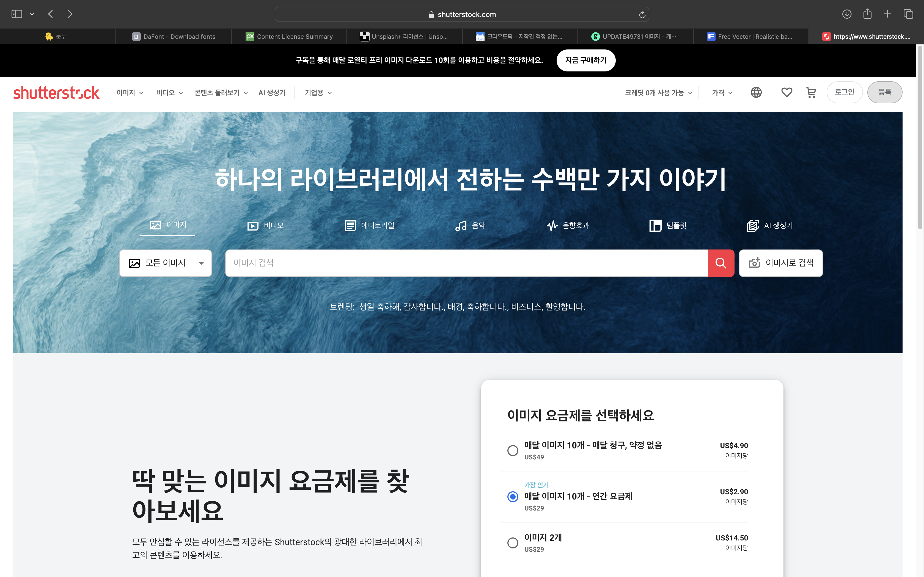Click the red search magnifier button
This screenshot has height=577, width=924.
point(721,263)
